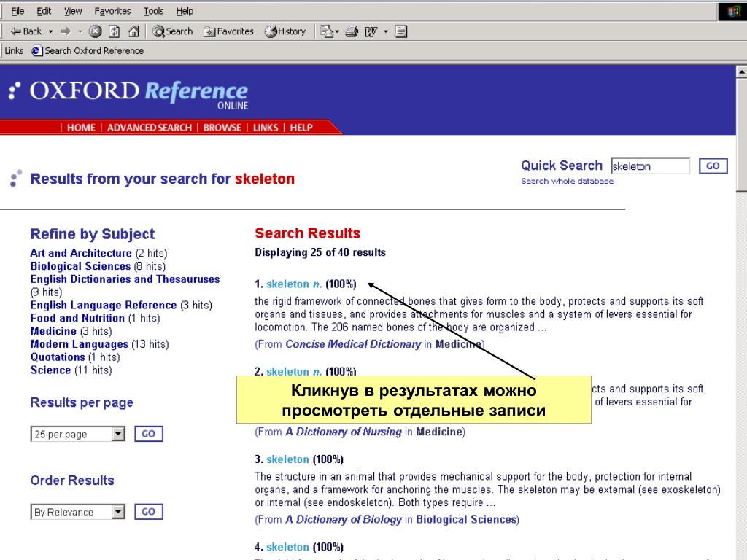Refine by Modern Languages subject
Screen dimensions: 747x560
(x=79, y=344)
